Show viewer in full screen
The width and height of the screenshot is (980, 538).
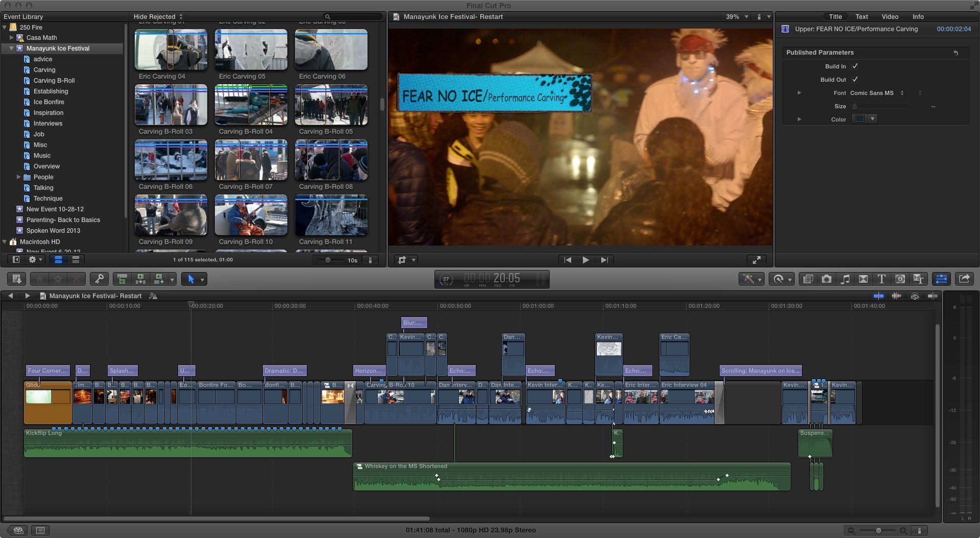(756, 260)
